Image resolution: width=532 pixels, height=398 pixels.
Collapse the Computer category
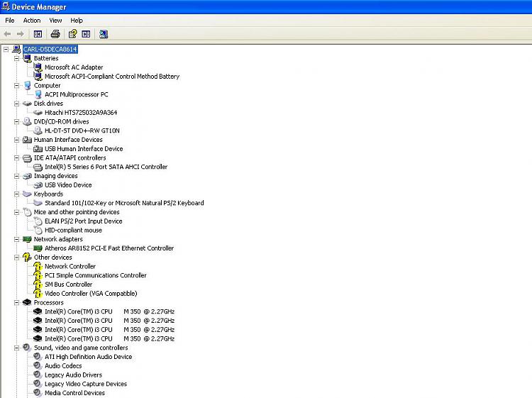coord(16,86)
